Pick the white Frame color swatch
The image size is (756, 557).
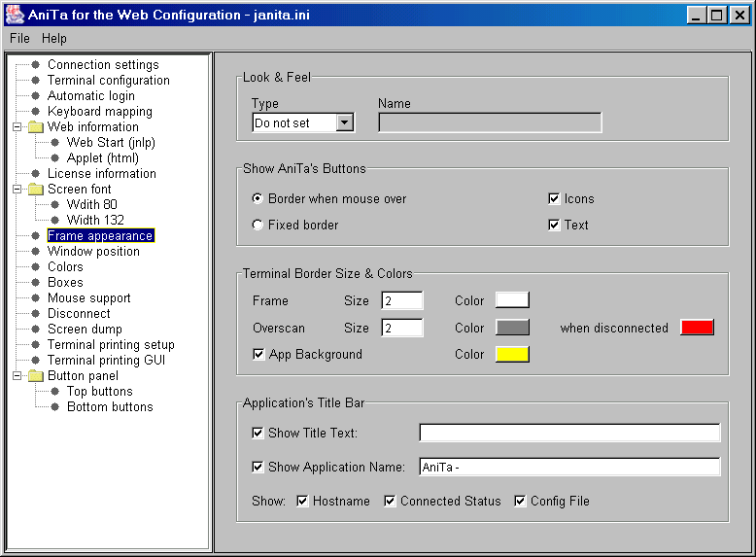512,300
